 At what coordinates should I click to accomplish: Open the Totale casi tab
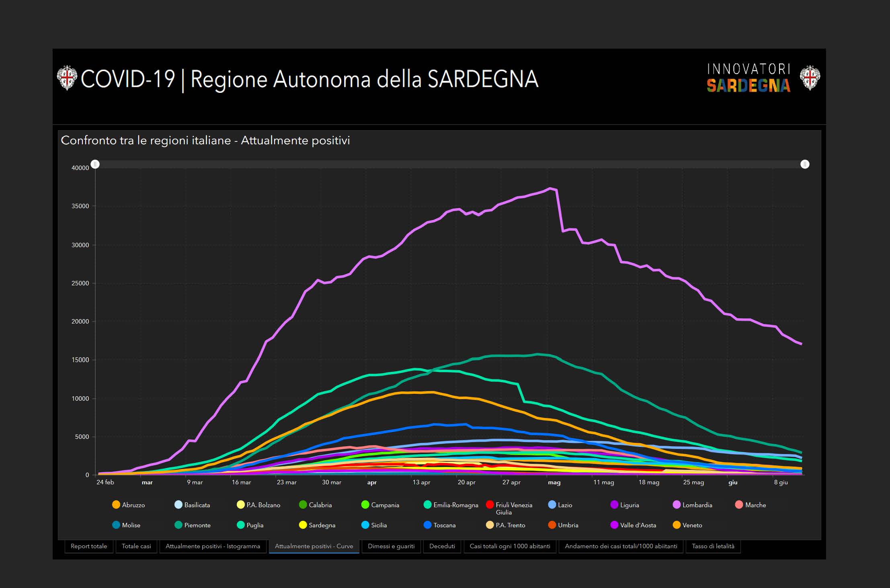(136, 546)
